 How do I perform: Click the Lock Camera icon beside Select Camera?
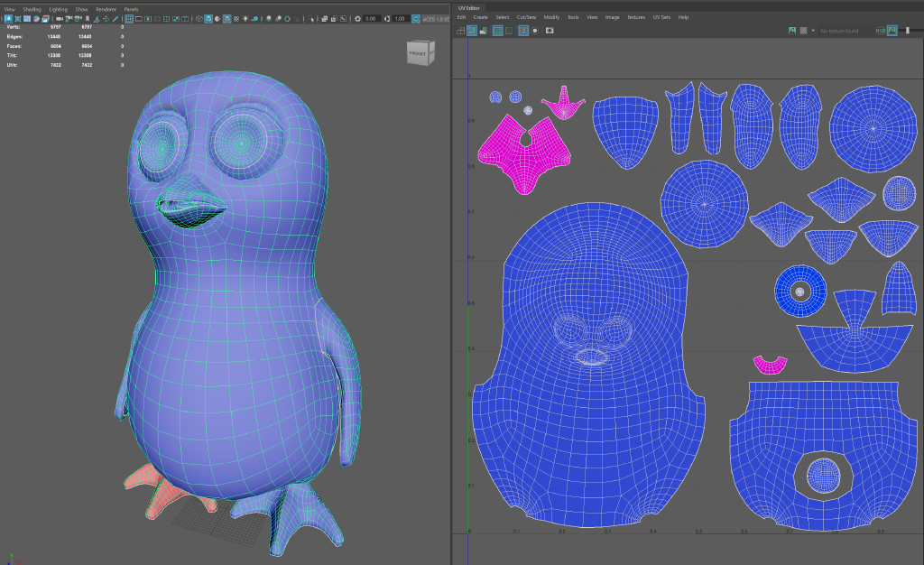click(x=69, y=19)
